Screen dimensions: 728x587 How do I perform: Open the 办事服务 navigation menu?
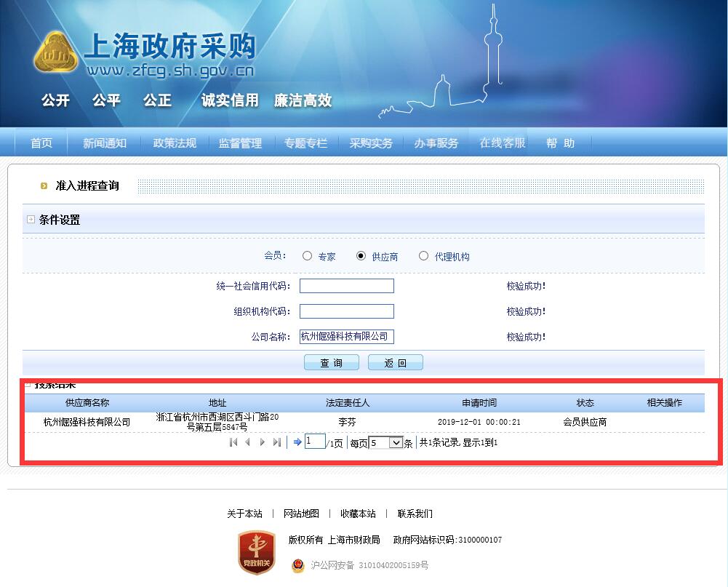click(436, 143)
